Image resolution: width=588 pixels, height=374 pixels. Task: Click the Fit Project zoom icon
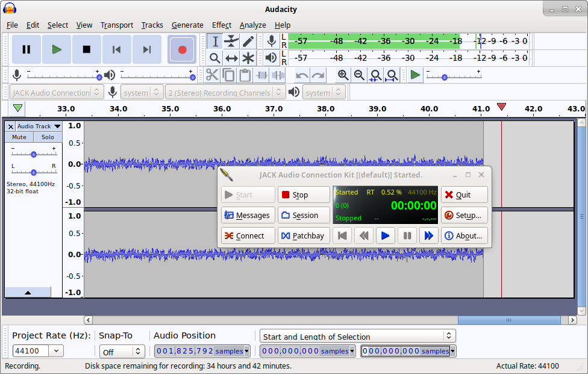392,75
